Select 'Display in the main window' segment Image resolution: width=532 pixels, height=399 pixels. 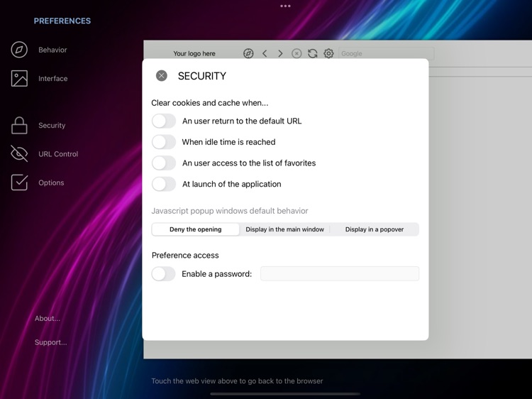coord(284,229)
